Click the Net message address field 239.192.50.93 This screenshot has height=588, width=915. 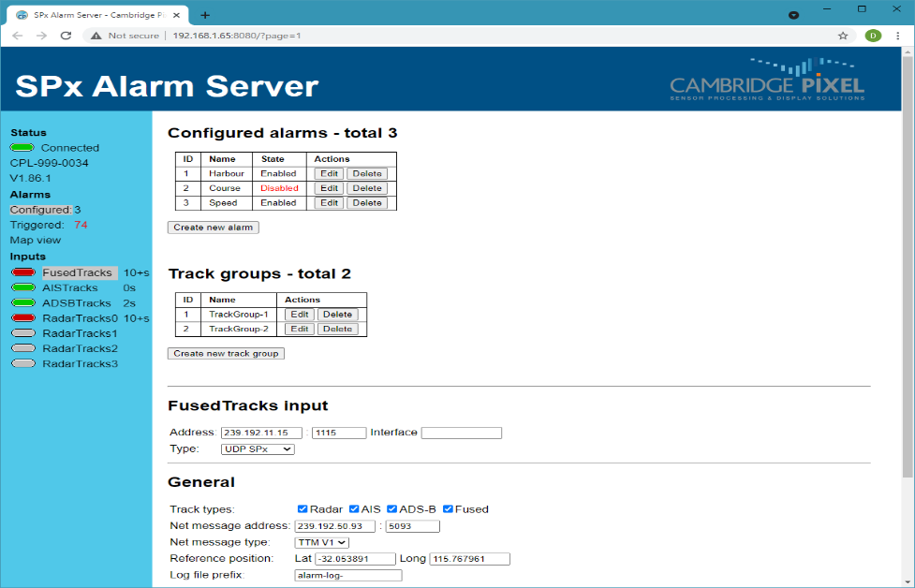coord(335,526)
